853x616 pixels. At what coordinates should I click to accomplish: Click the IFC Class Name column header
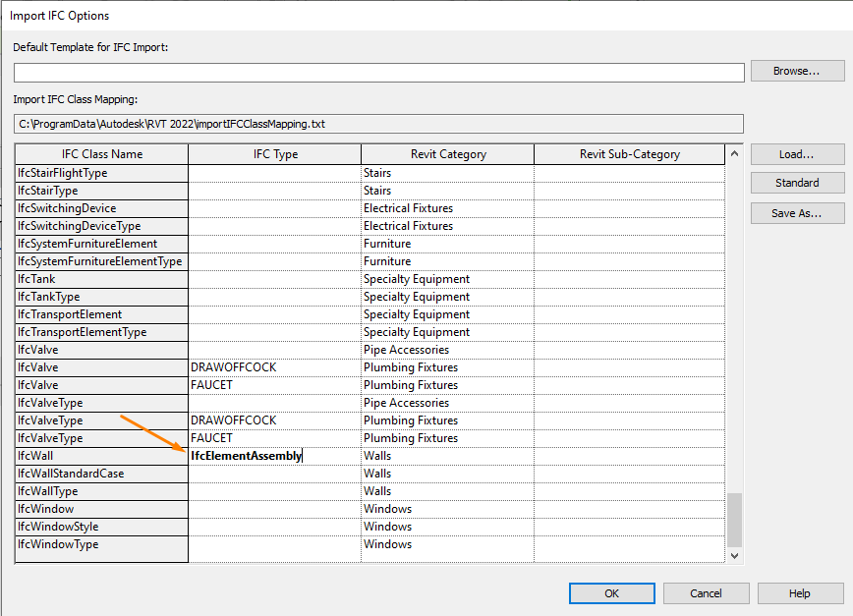click(99, 154)
